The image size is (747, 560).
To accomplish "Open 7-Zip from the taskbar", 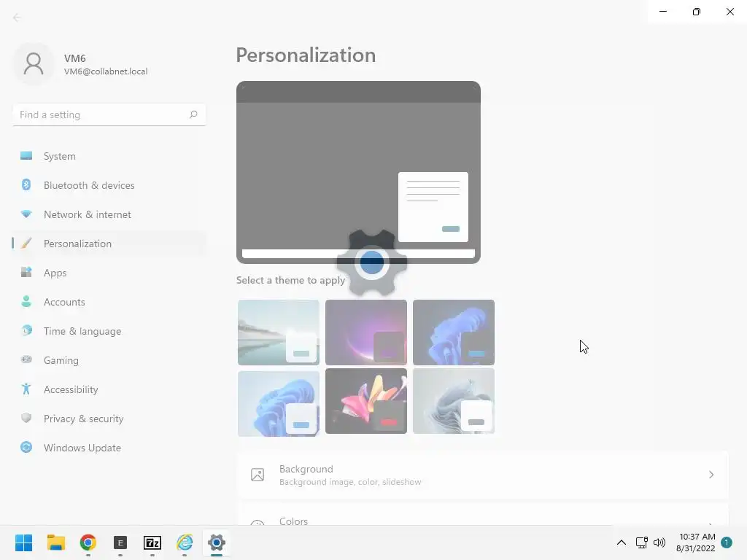I will [x=152, y=542].
